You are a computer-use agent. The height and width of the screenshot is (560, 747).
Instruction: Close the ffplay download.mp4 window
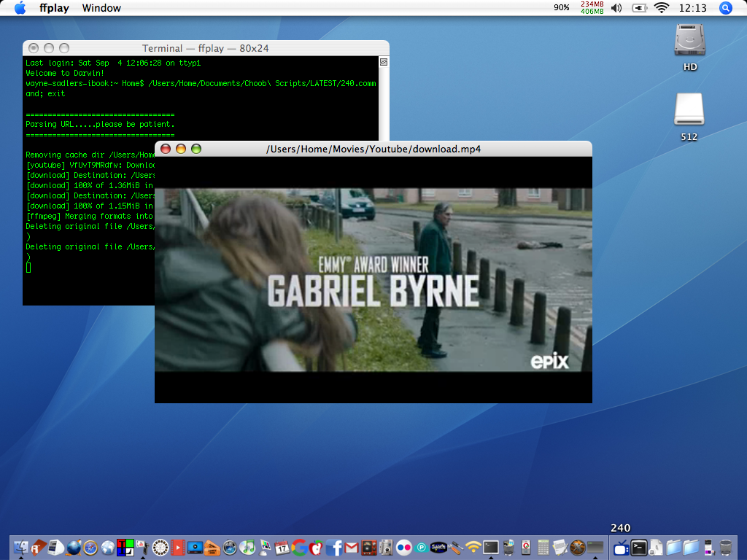pos(166,149)
